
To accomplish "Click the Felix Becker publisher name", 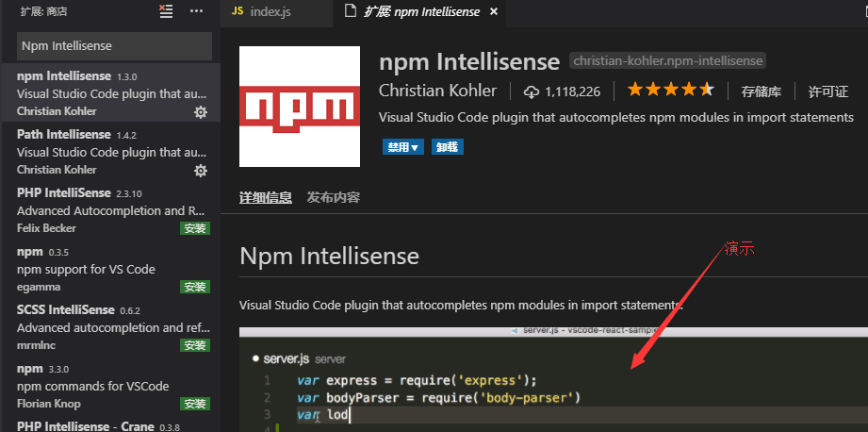I will click(x=46, y=228).
